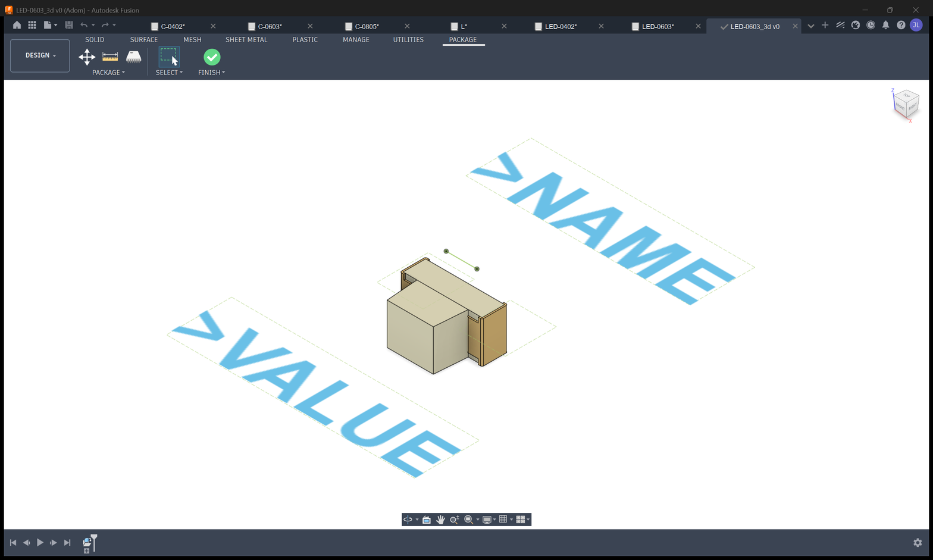Image resolution: width=933 pixels, height=560 pixels.
Task: Activate the Measure ruler tool
Action: click(110, 57)
